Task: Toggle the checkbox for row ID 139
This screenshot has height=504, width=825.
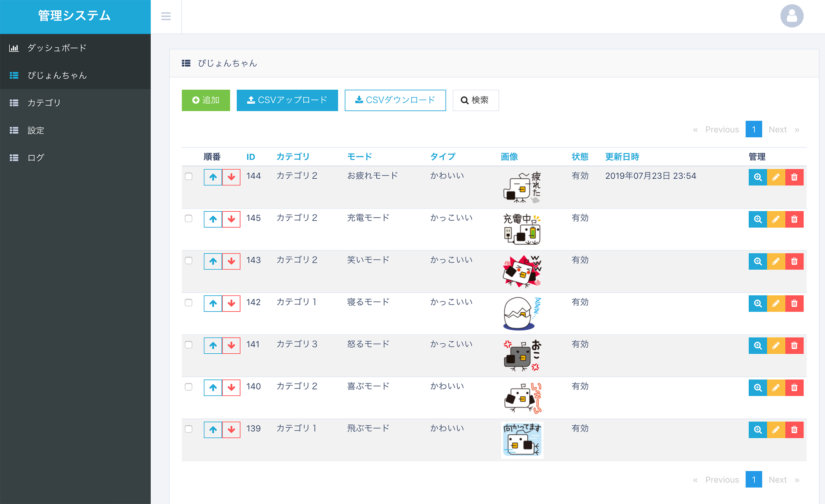Action: coord(188,429)
